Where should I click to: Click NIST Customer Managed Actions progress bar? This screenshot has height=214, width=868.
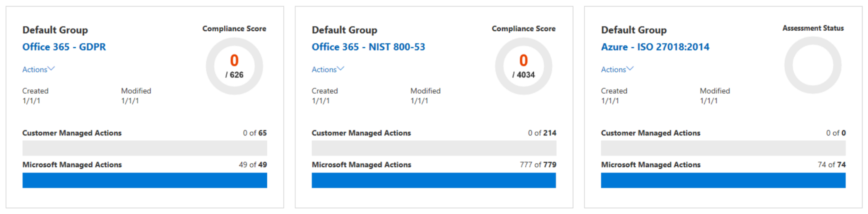434,148
